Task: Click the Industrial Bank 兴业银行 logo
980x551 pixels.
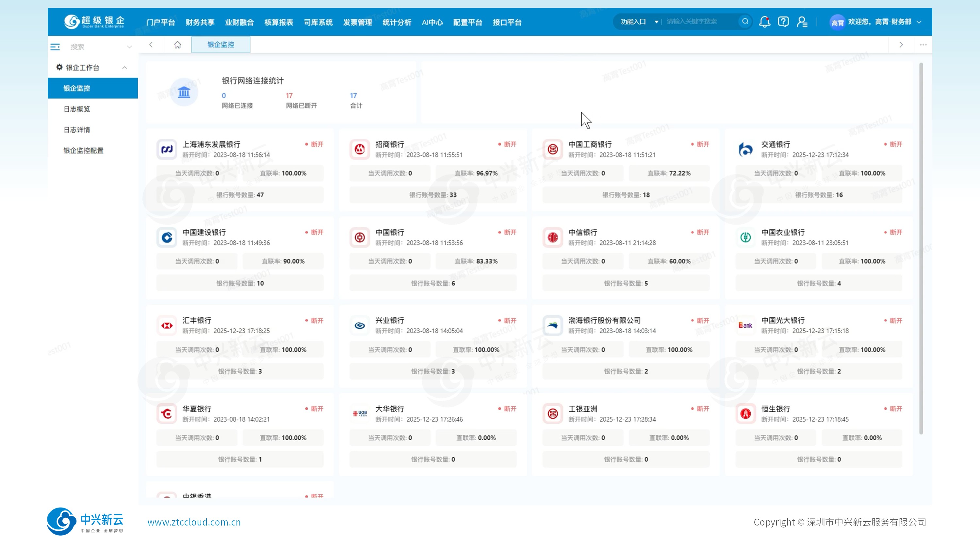Action: click(360, 326)
